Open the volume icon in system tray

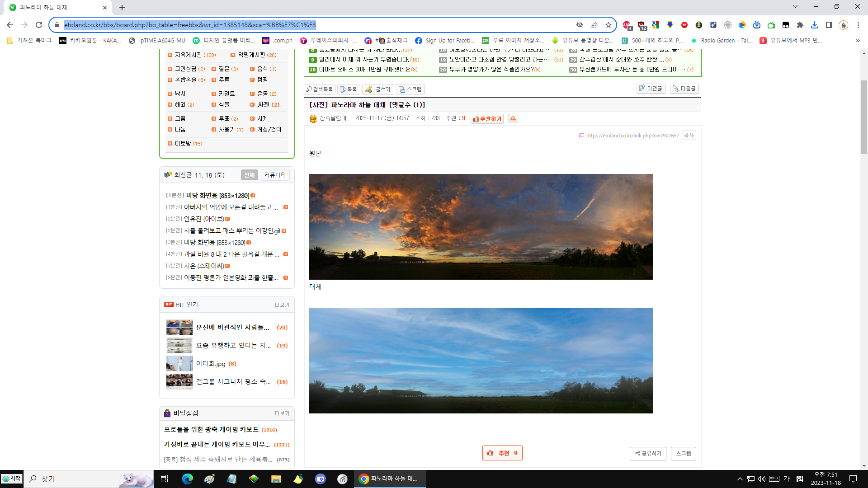coord(762,479)
